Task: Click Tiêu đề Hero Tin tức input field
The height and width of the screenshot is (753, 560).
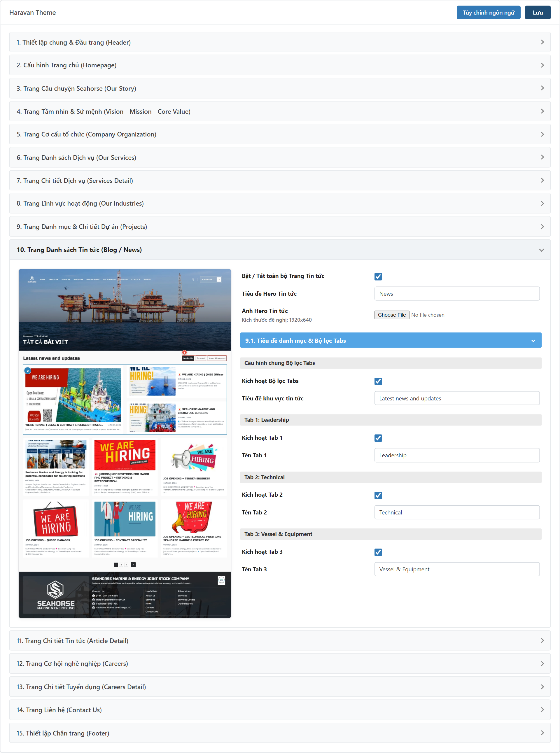Action: pos(457,294)
